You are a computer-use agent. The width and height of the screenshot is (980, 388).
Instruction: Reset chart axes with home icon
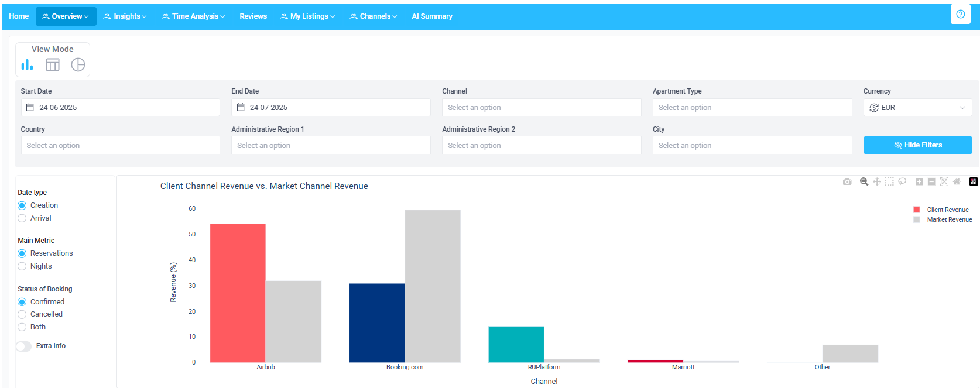957,182
